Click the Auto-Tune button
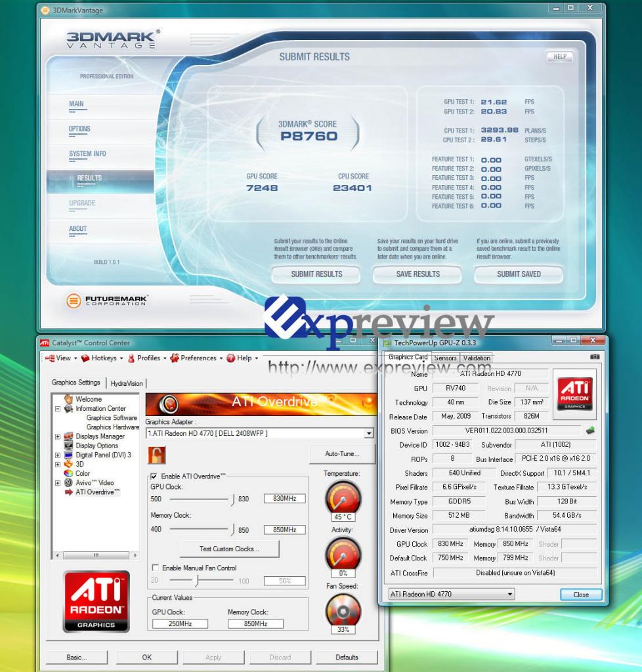 342,454
